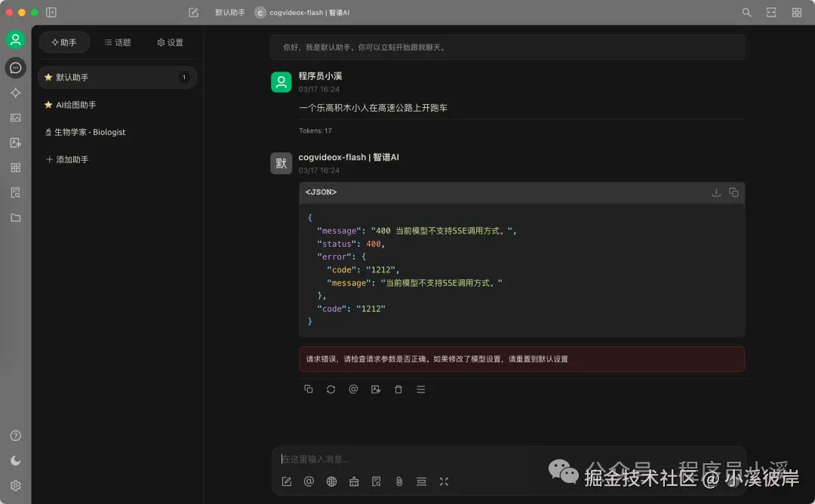Open the message actions overflow menu
The width and height of the screenshot is (815, 504).
pos(421,389)
